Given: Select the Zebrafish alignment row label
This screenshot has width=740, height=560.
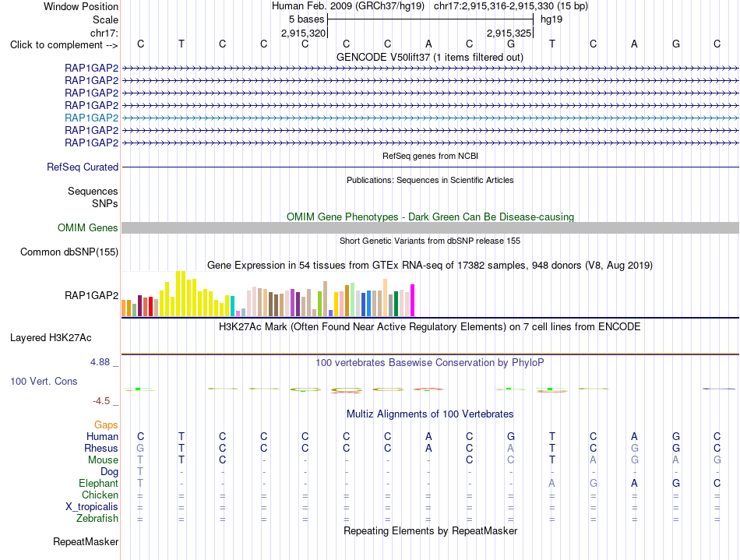Looking at the screenshot, I should click(x=97, y=519).
